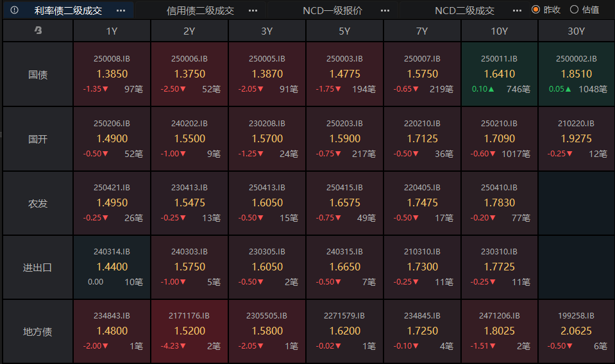Switch to NCD二级成交 tab
The image size is (615, 364).
[464, 11]
